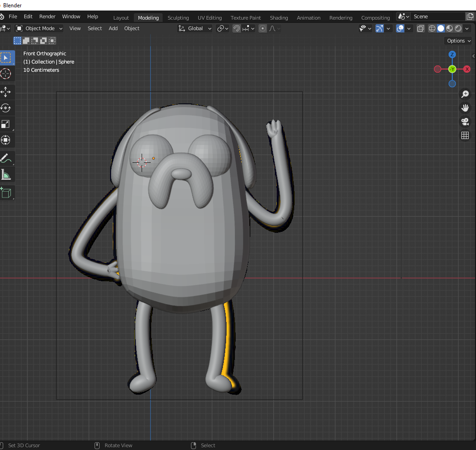The height and width of the screenshot is (450, 476).
Task: Select the Scale tool
Action: 6,124
